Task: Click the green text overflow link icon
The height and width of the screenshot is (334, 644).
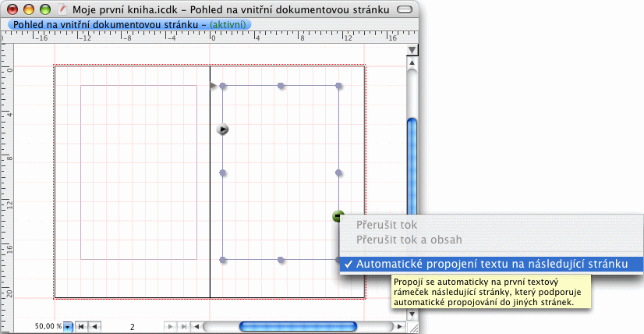Action: click(x=338, y=215)
